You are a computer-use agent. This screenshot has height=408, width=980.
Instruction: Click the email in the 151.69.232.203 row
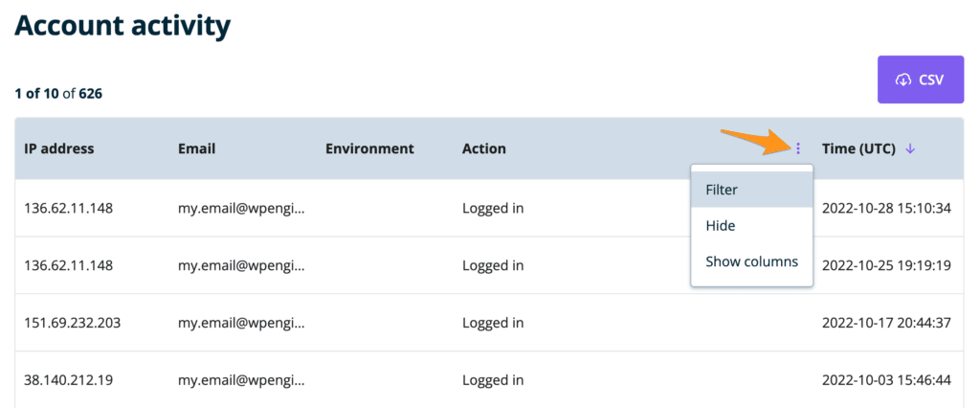[x=241, y=323]
